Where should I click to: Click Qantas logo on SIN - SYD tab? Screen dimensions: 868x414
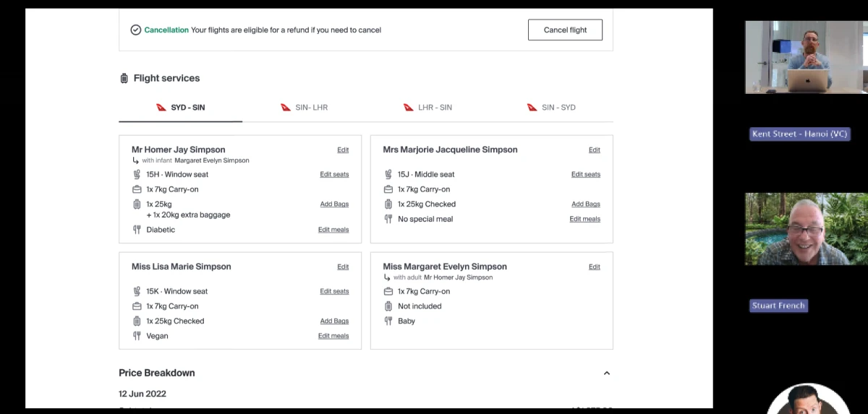532,108
